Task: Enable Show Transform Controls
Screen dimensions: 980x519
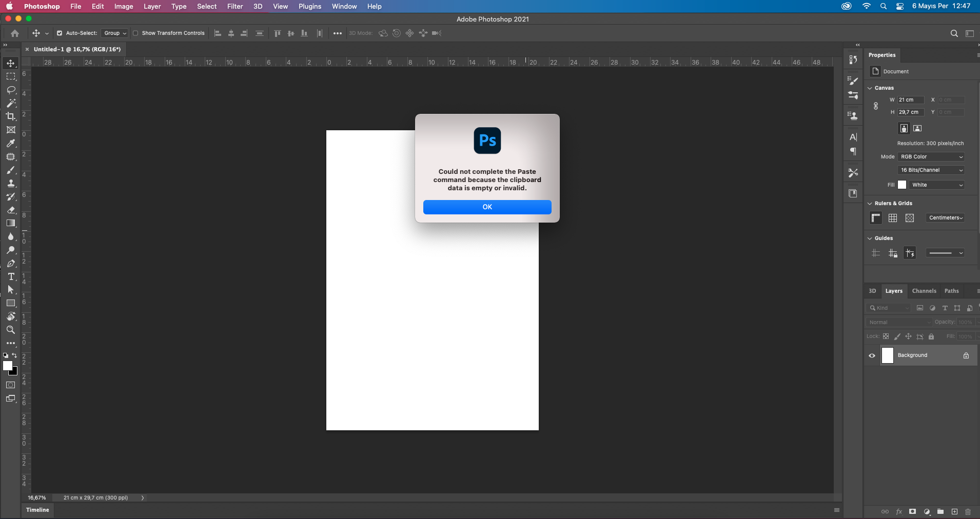Action: click(x=135, y=33)
